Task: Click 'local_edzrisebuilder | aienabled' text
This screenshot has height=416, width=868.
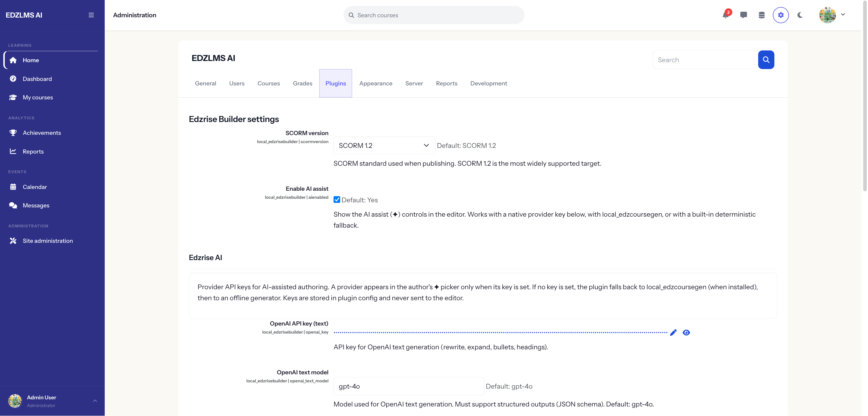Action: click(296, 197)
